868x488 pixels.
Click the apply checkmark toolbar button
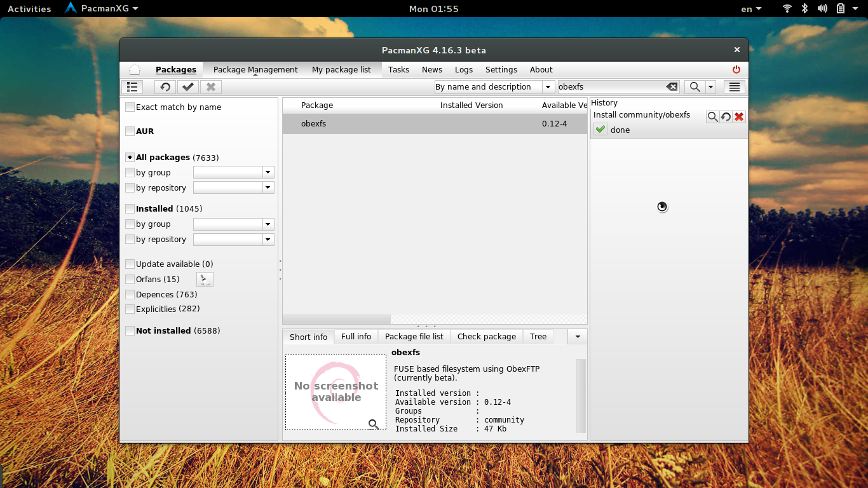point(188,87)
